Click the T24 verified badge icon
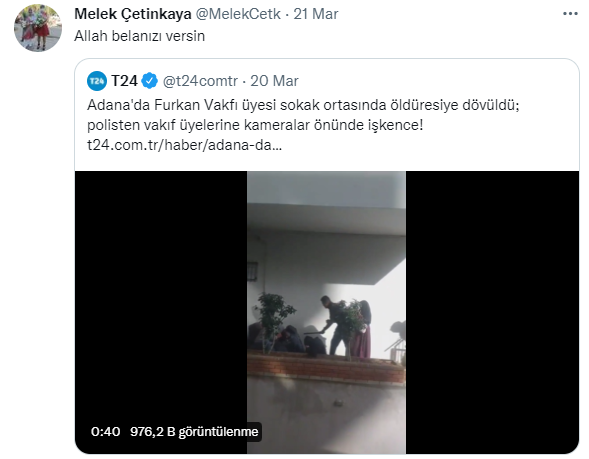Image resolution: width=589 pixels, height=459 pixels. coord(150,81)
